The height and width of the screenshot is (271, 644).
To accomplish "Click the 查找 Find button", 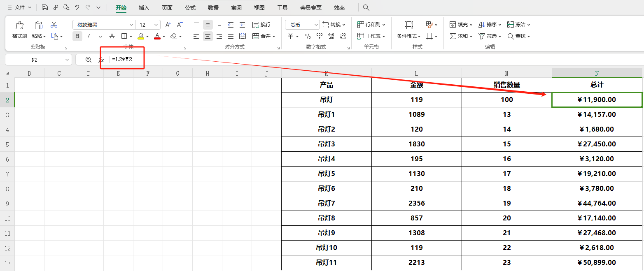I will tap(518, 36).
